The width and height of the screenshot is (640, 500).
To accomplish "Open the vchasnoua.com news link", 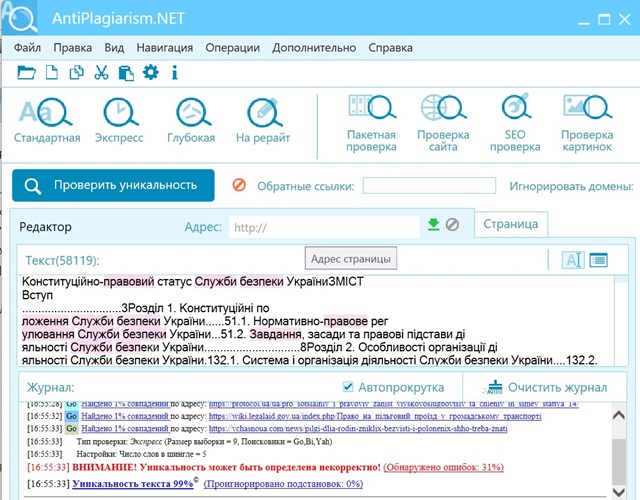I will click(x=358, y=429).
